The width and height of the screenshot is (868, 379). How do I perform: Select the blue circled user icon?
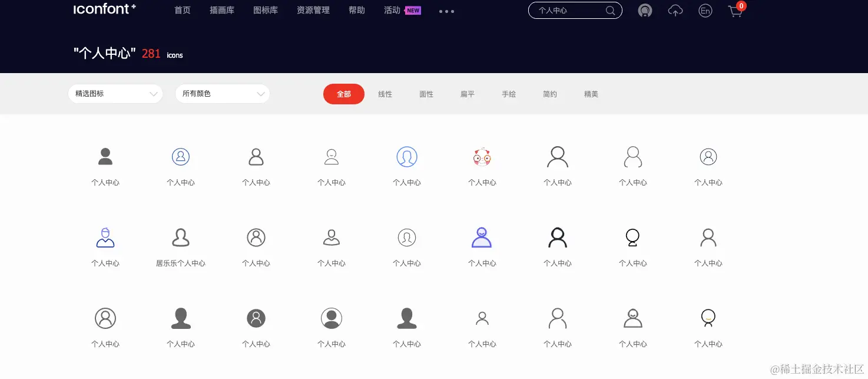point(406,157)
